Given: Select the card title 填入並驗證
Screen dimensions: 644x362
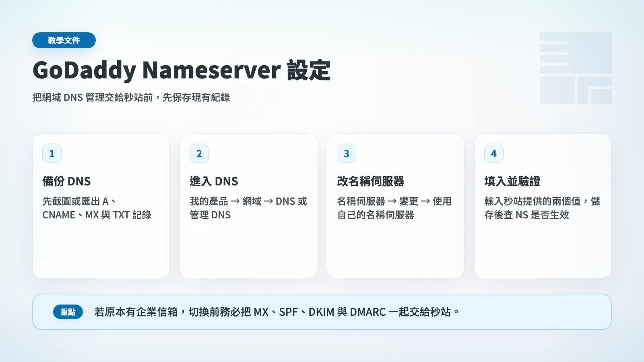Looking at the screenshot, I should click(512, 181).
